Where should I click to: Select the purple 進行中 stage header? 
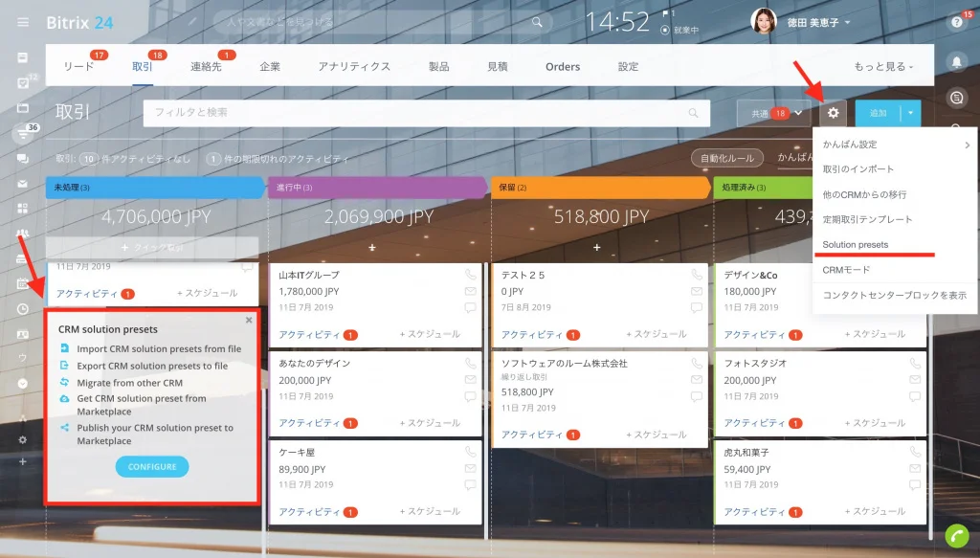pyautogui.click(x=377, y=188)
